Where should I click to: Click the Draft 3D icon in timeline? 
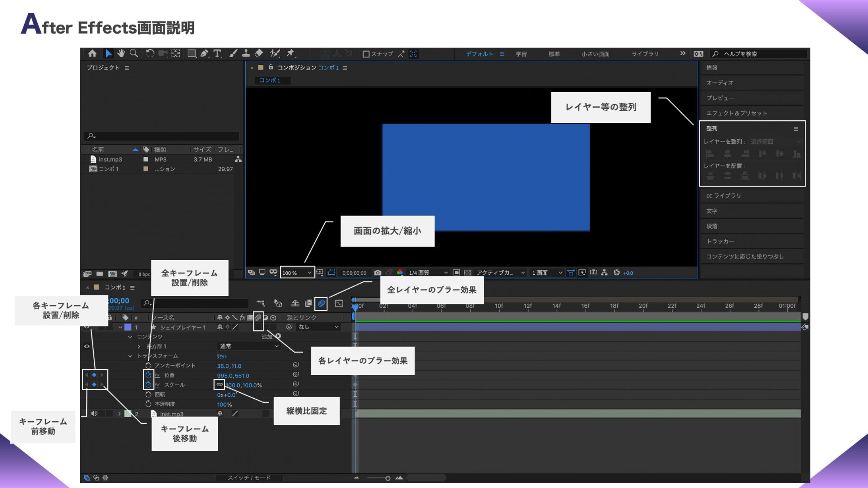(278, 303)
